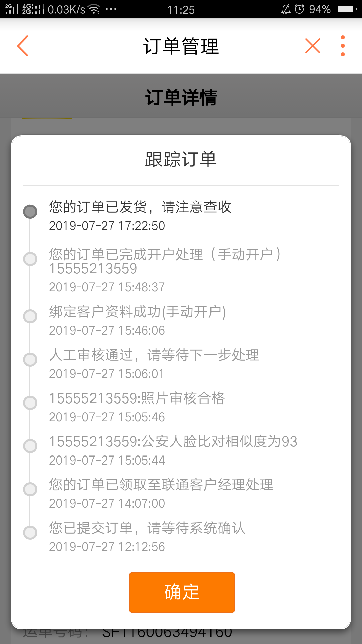Tap the muted bell status icon
This screenshot has height=644, width=362.
[286, 9]
